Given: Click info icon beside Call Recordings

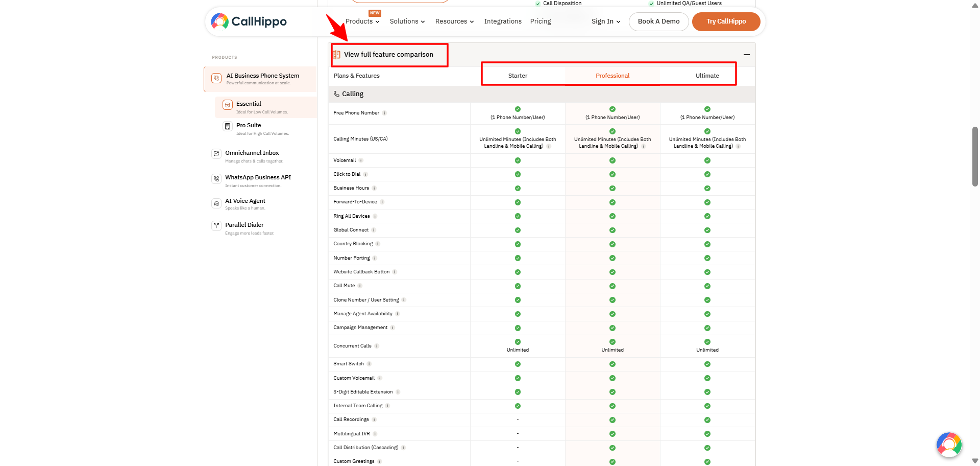Looking at the screenshot, I should (374, 420).
